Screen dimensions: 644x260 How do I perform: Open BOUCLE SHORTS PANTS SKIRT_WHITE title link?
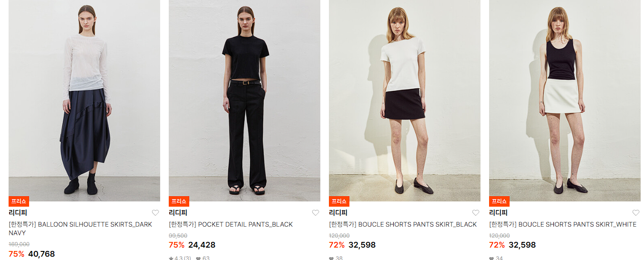[562, 224]
